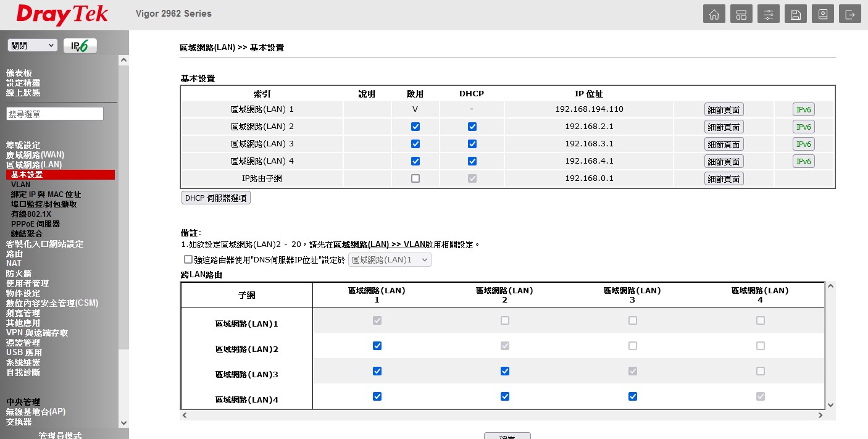Select VLAN in the LAN submenu
This screenshot has height=439, width=868.
(x=20, y=185)
